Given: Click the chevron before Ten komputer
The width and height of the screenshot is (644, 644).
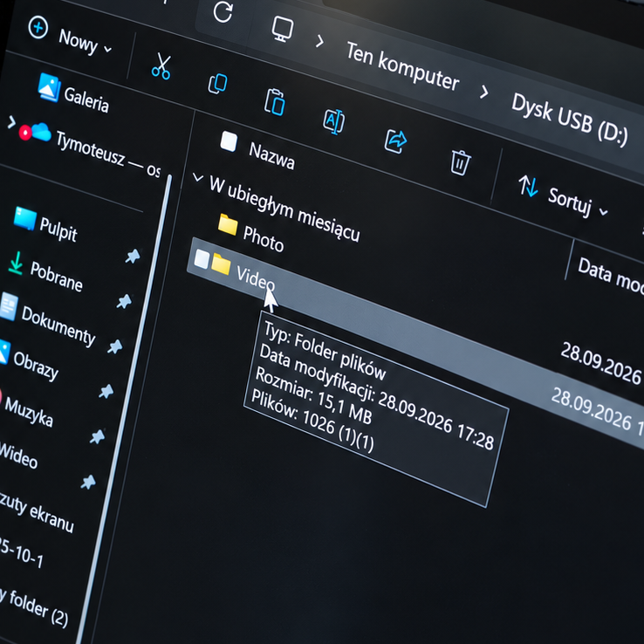Looking at the screenshot, I should pyautogui.click(x=319, y=41).
